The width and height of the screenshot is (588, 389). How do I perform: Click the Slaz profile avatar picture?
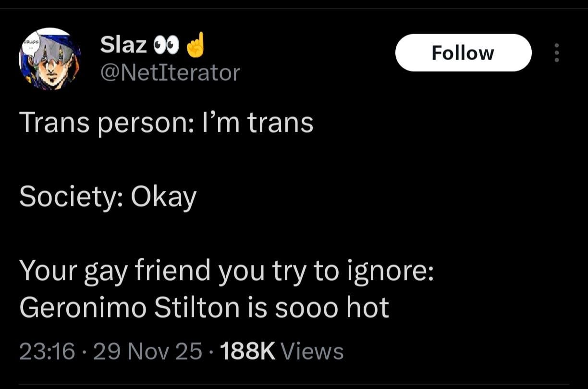pyautogui.click(x=49, y=59)
